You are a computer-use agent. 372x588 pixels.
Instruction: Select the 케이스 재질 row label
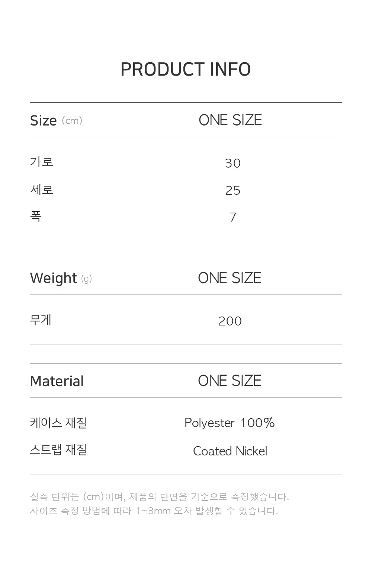(58, 423)
